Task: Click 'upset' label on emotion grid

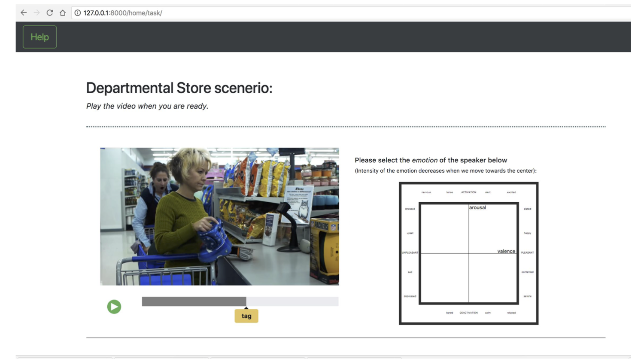Action: click(410, 233)
